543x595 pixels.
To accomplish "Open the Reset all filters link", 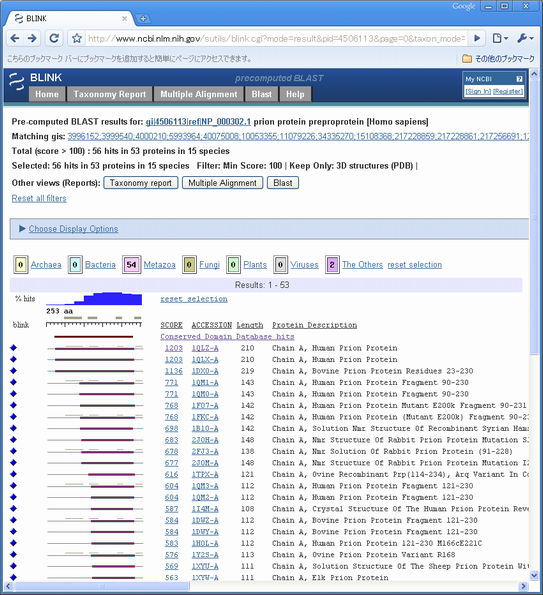I will (39, 198).
